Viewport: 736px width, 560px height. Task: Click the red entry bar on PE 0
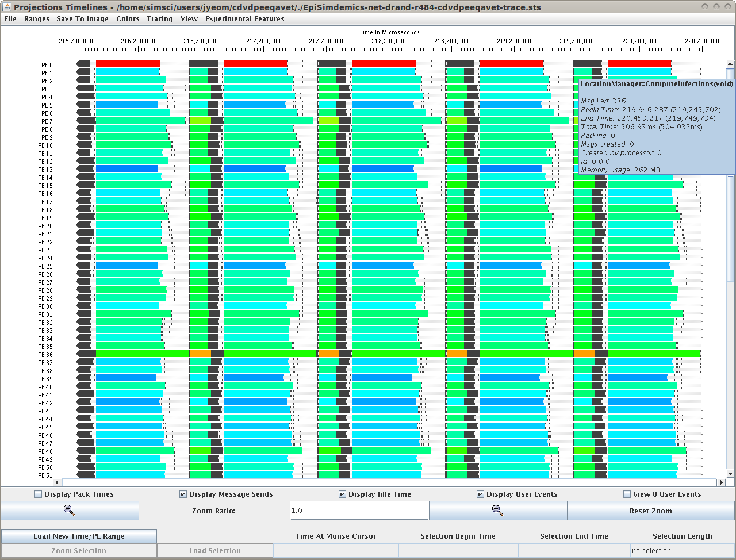(128, 64)
